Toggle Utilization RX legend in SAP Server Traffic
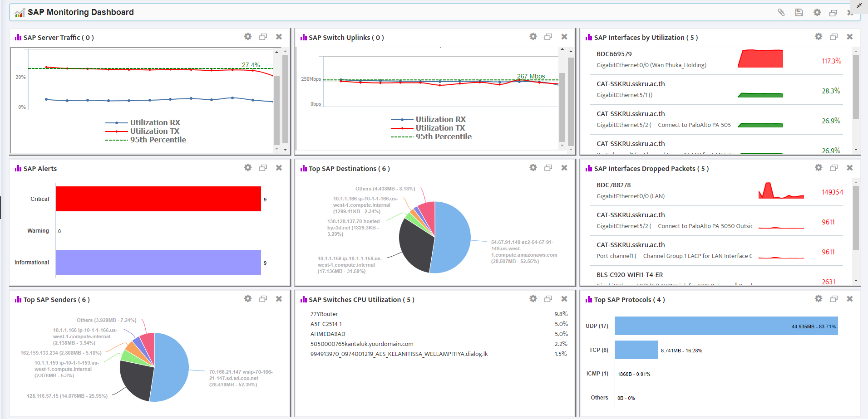868x419 pixels. 155,122
